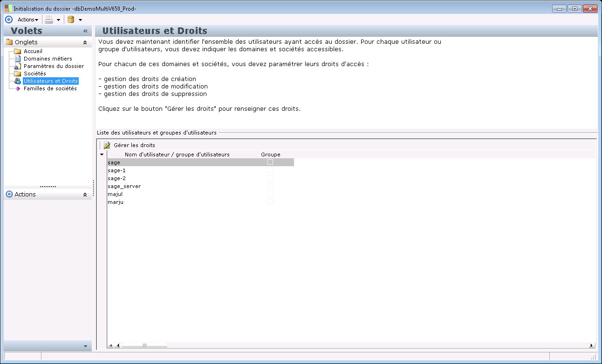602x364 pixels.
Task: Open the grid column menu arrow
Action: click(x=102, y=155)
